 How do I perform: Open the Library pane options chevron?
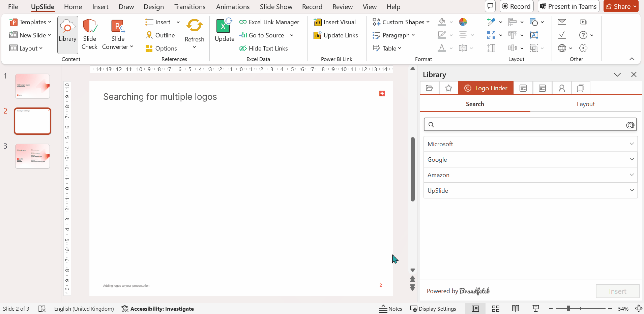(617, 75)
